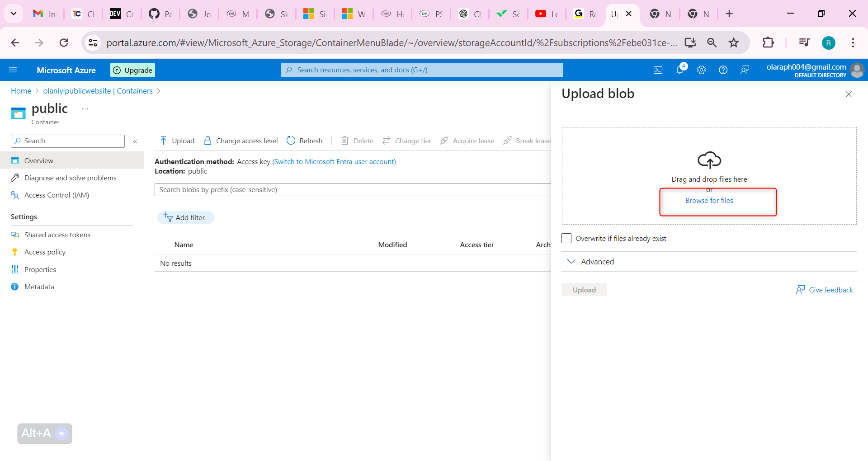Click the container icon beside public title
This screenshot has height=461, width=868.
[x=19, y=113]
